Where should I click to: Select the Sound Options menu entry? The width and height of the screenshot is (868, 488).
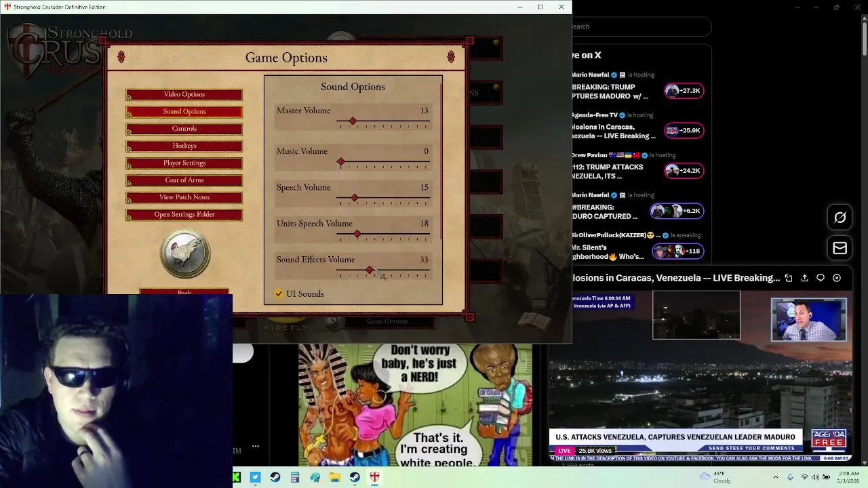point(184,111)
